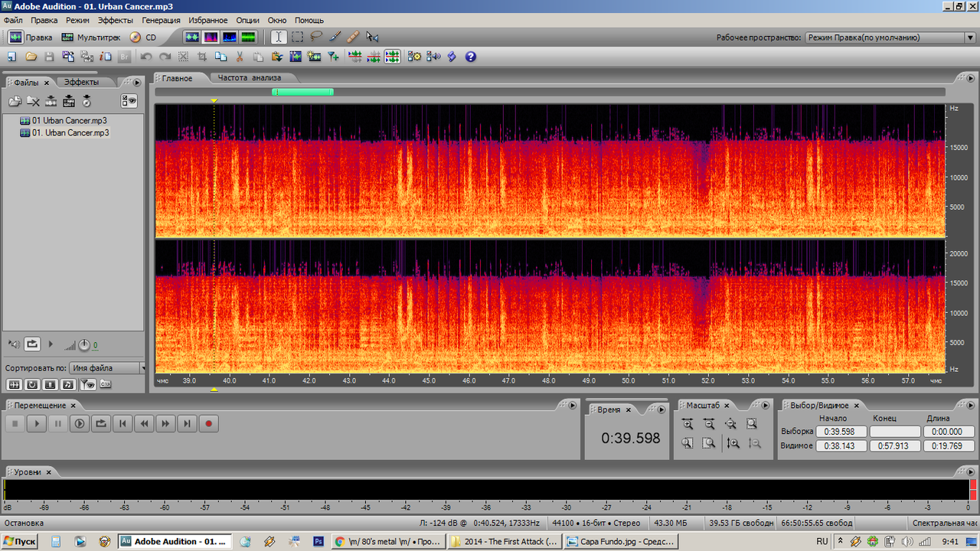The image size is (980, 551).
Task: Click the Cut scissors icon
Action: [240, 57]
